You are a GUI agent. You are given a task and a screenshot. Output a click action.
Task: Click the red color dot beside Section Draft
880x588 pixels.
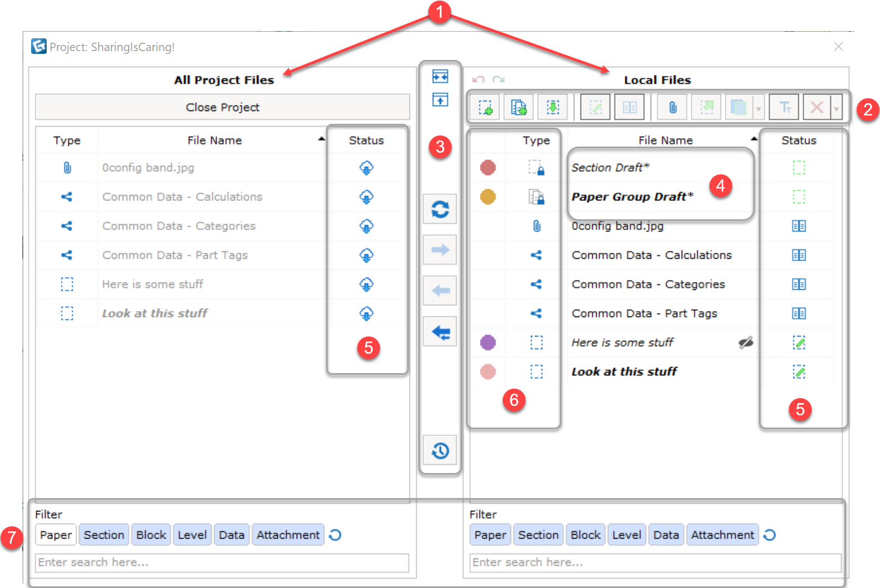(x=488, y=167)
